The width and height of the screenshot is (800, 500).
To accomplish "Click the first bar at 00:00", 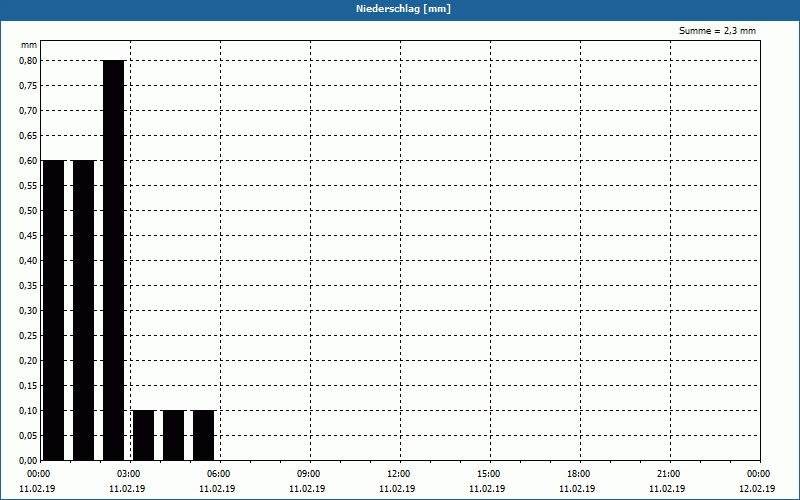I will [53, 310].
